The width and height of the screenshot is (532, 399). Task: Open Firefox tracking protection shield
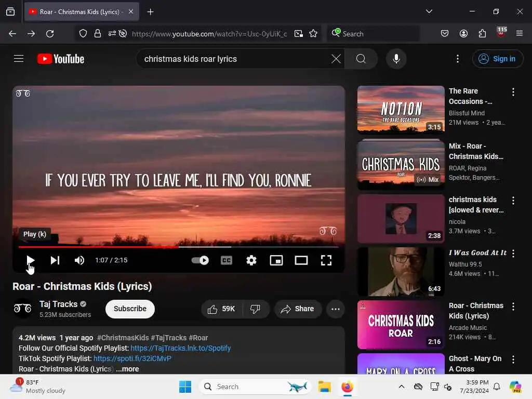tap(83, 34)
